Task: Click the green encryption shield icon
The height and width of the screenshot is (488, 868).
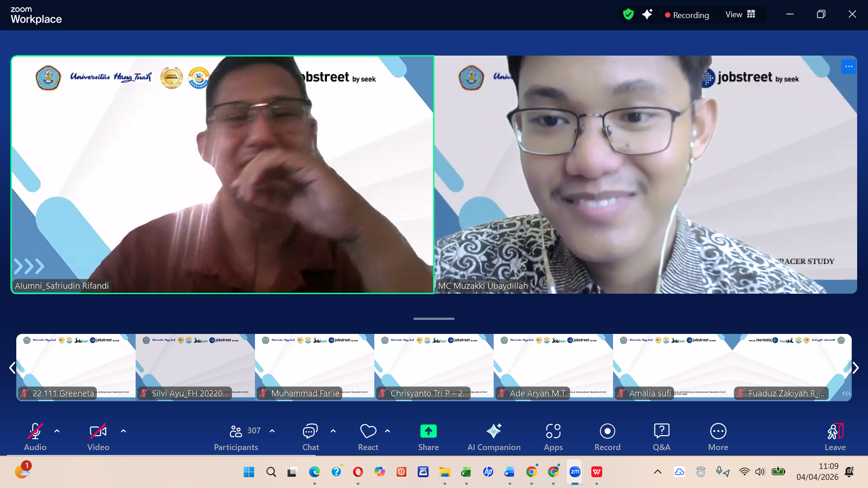Action: coord(628,14)
